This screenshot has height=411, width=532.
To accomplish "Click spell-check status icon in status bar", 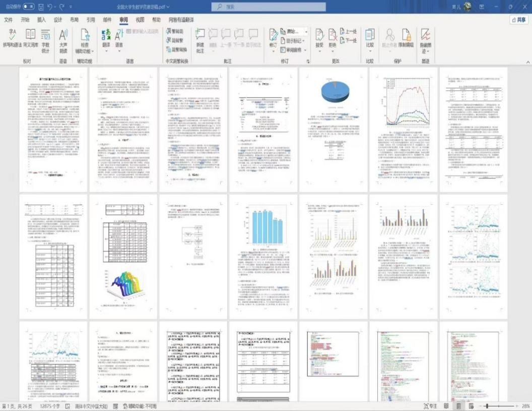I will point(68,406).
